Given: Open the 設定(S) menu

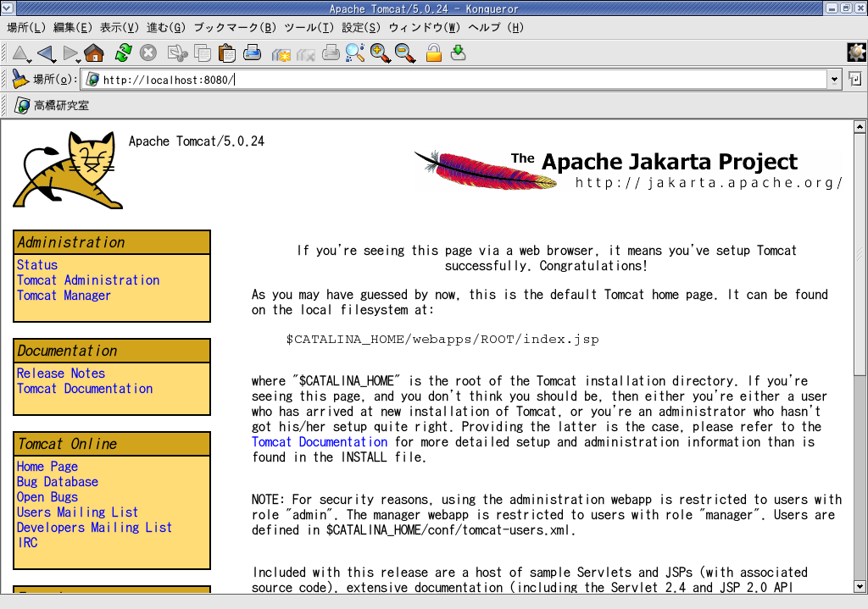Looking at the screenshot, I should click(361, 28).
